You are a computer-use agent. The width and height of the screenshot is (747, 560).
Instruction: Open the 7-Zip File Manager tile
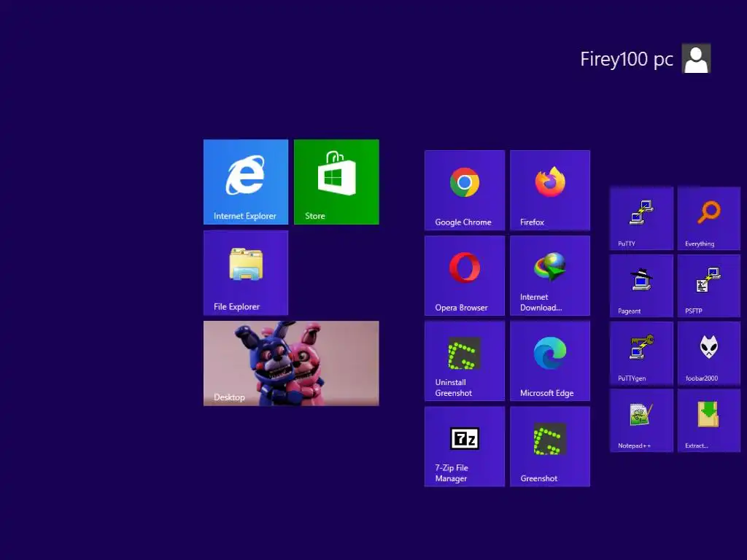(x=465, y=447)
